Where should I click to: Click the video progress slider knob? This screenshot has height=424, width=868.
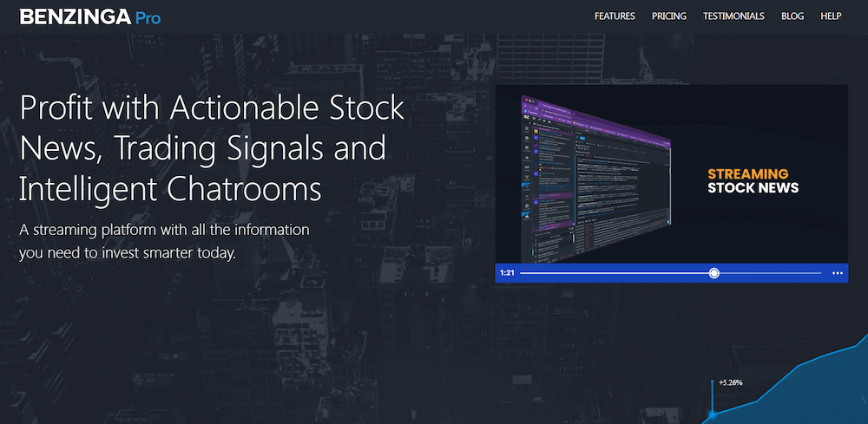point(714,272)
